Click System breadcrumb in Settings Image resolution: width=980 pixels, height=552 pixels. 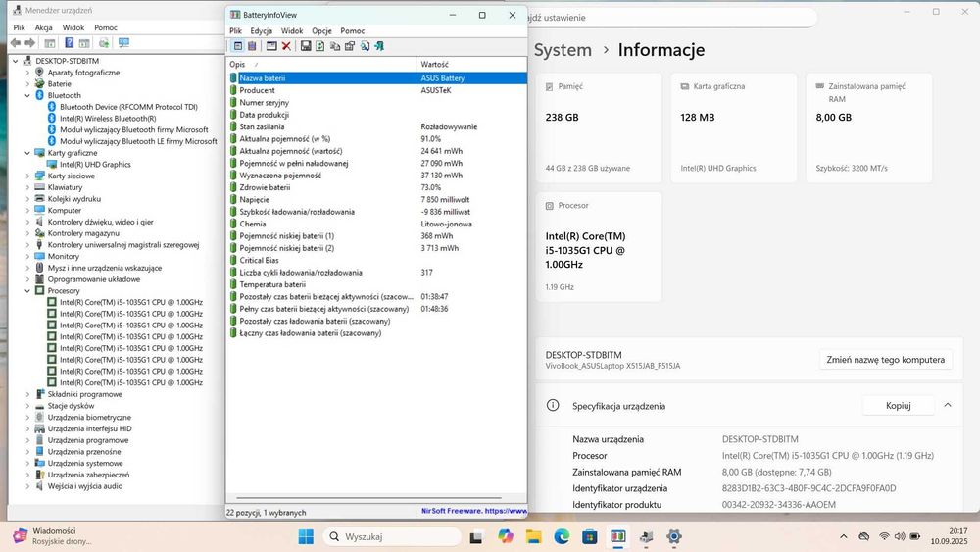pyautogui.click(x=563, y=50)
